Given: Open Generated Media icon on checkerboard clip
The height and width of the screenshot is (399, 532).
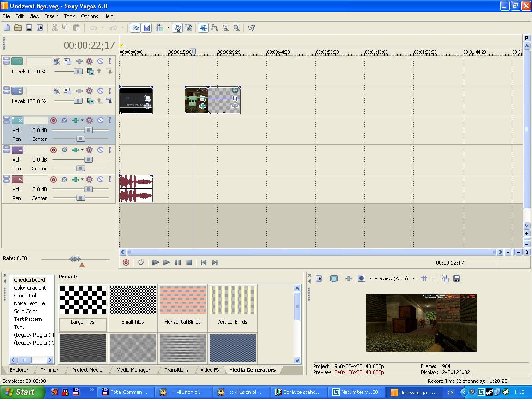Looking at the screenshot, I should 235,90.
